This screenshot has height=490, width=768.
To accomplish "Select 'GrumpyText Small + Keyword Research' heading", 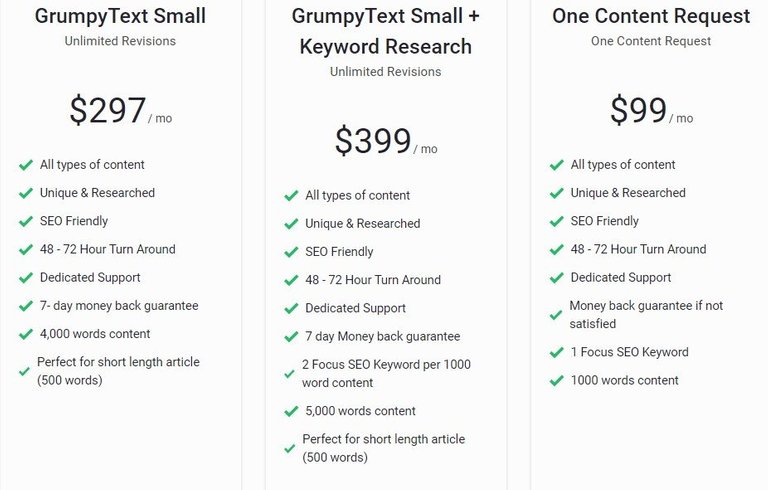I will pyautogui.click(x=385, y=31).
